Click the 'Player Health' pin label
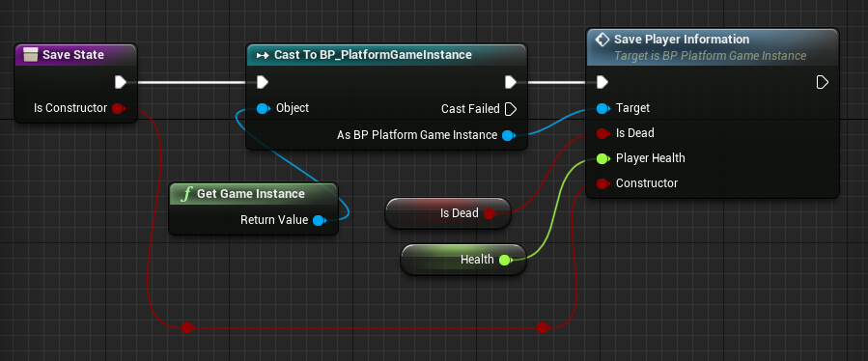 point(651,158)
